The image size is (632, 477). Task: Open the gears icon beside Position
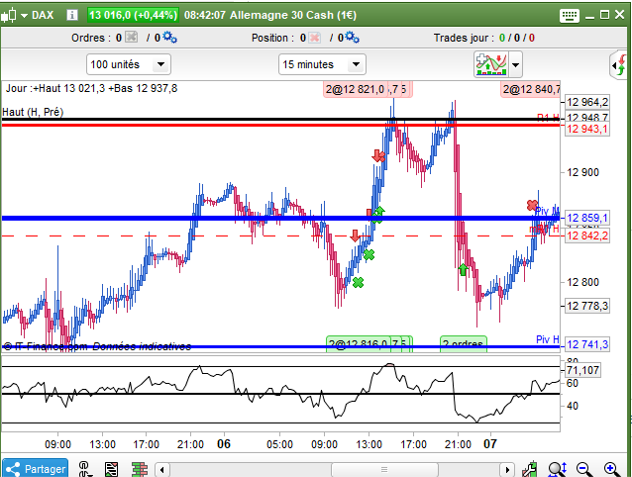pos(352,37)
